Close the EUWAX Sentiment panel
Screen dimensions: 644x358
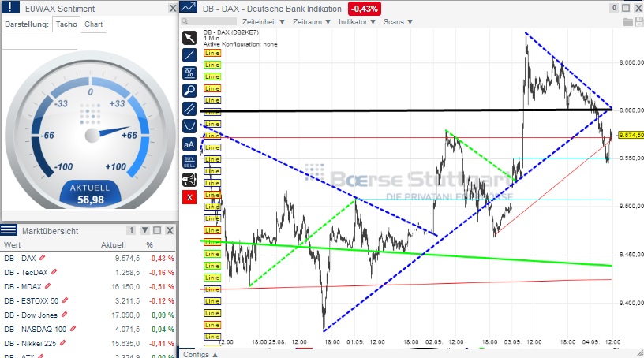click(173, 8)
